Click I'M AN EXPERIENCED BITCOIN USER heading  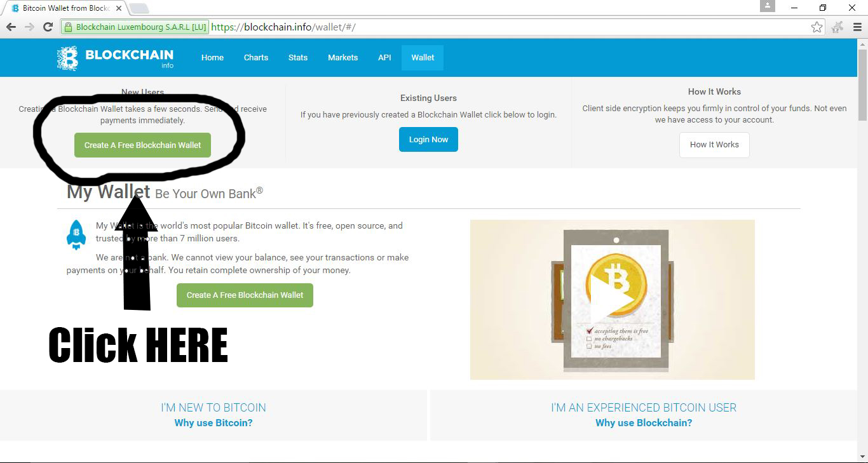pyautogui.click(x=644, y=408)
